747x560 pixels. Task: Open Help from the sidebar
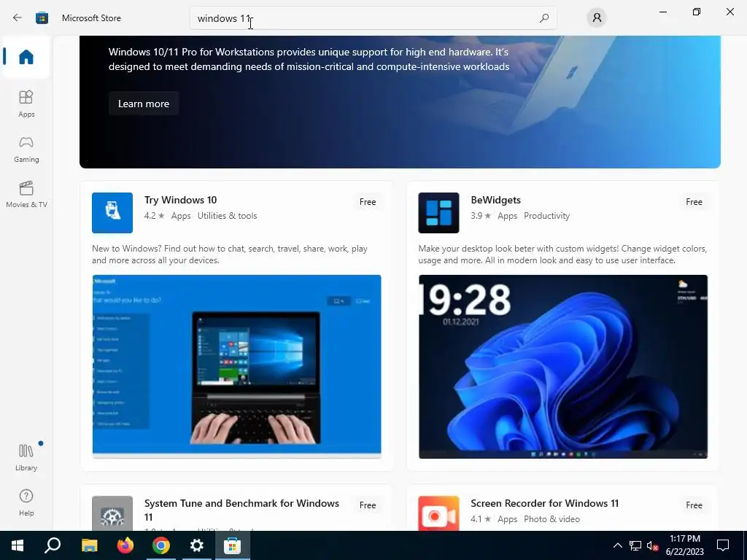coord(26,502)
